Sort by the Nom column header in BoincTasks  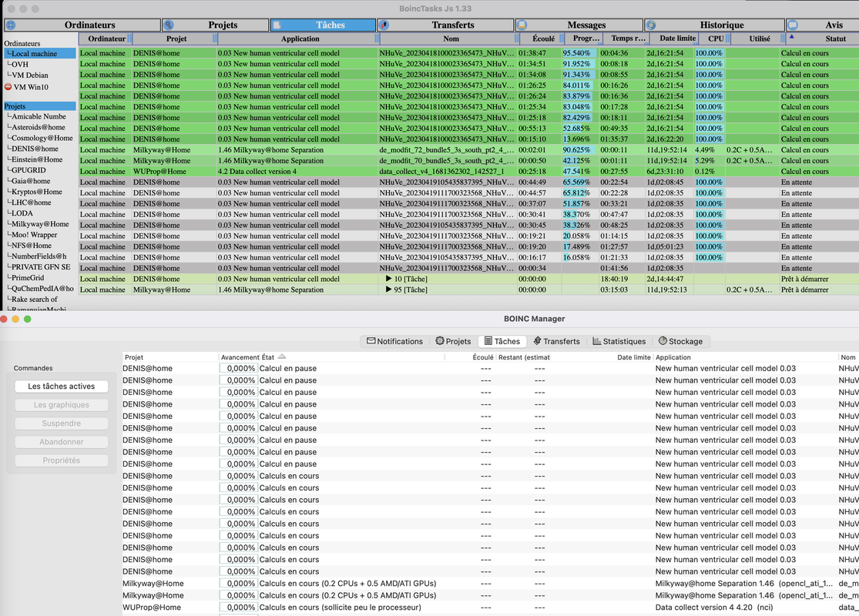[451, 38]
